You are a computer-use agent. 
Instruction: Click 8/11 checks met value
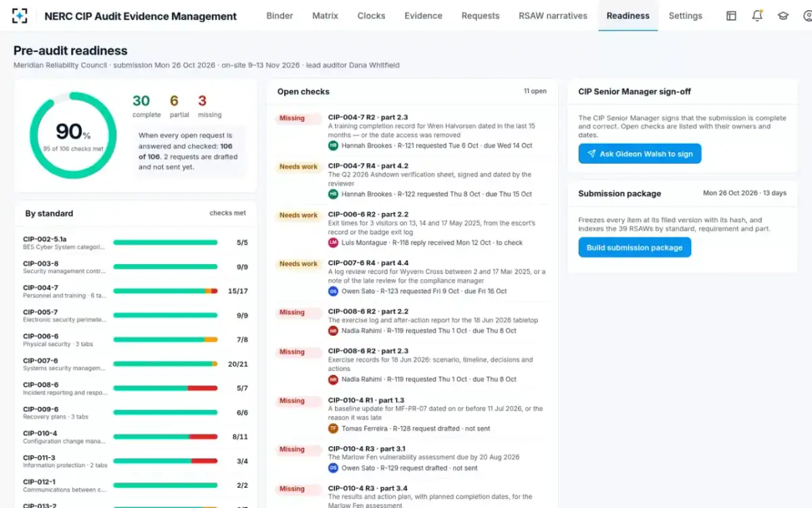click(x=240, y=437)
